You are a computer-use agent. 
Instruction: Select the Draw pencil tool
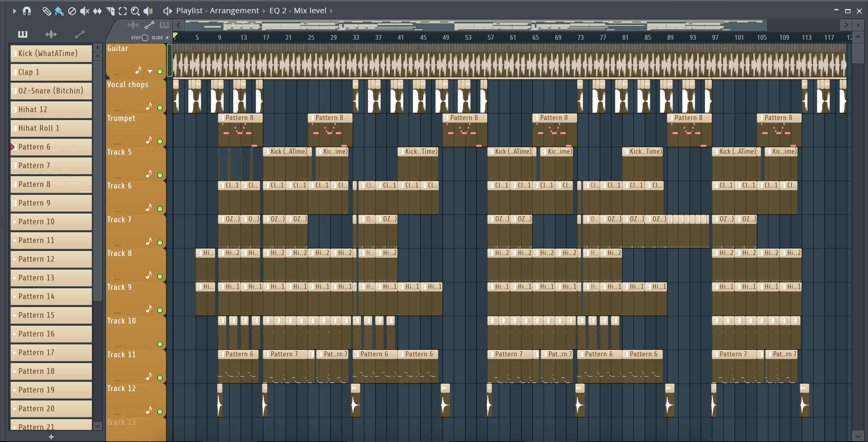coord(46,11)
